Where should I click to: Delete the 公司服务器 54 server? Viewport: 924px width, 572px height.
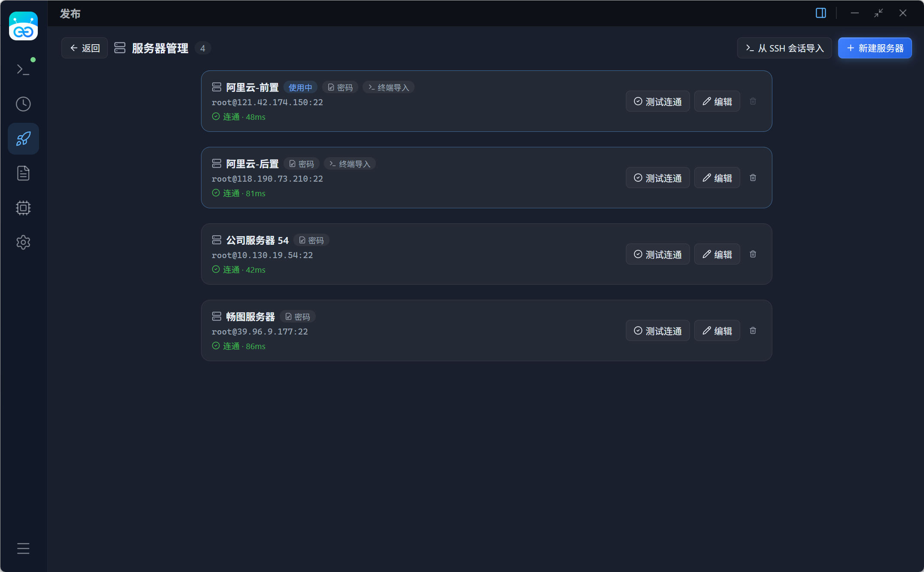[x=753, y=254]
